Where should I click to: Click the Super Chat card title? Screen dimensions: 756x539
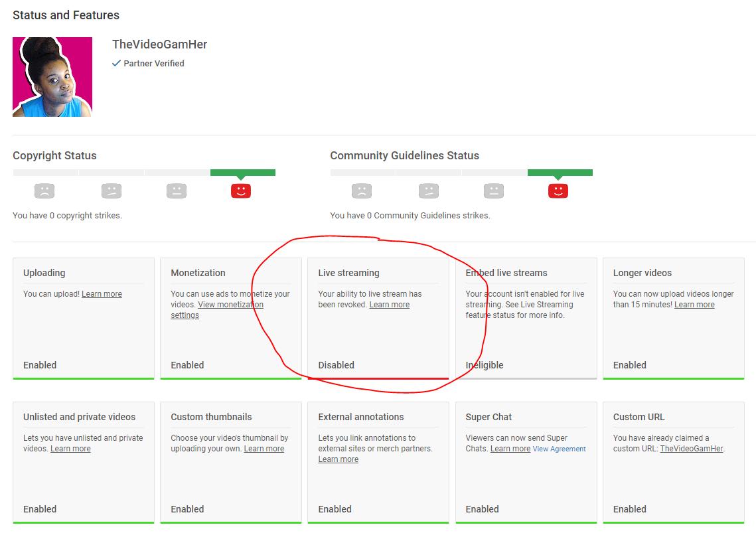489,417
